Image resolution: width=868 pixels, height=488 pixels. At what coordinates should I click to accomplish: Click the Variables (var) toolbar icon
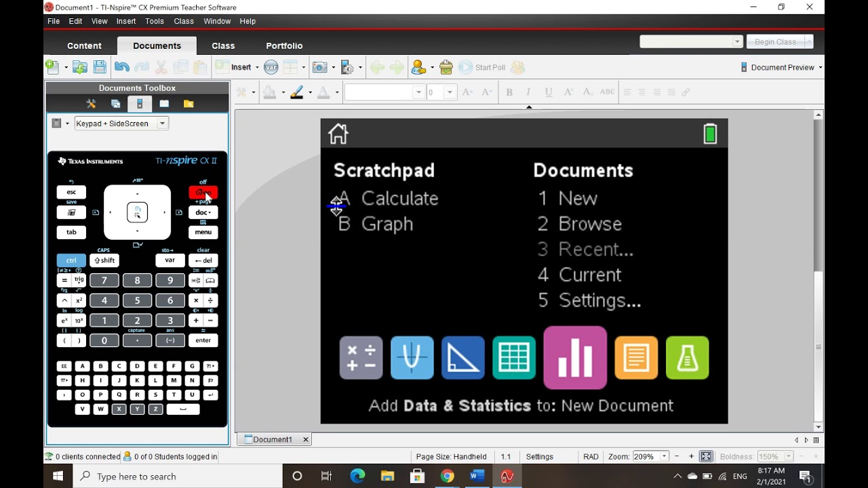coord(271,67)
